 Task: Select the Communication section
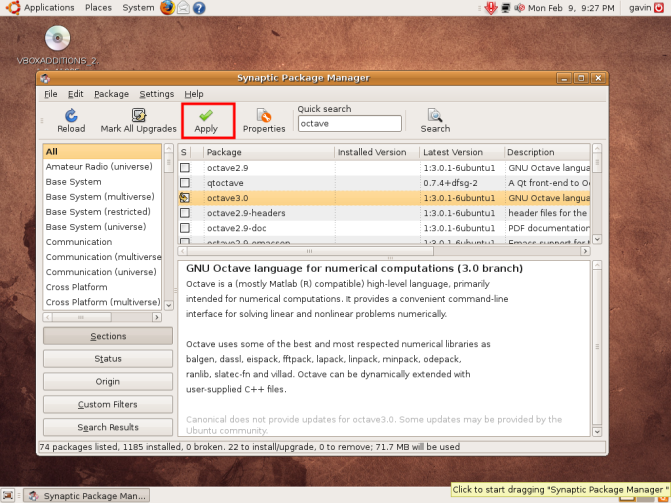102,242
